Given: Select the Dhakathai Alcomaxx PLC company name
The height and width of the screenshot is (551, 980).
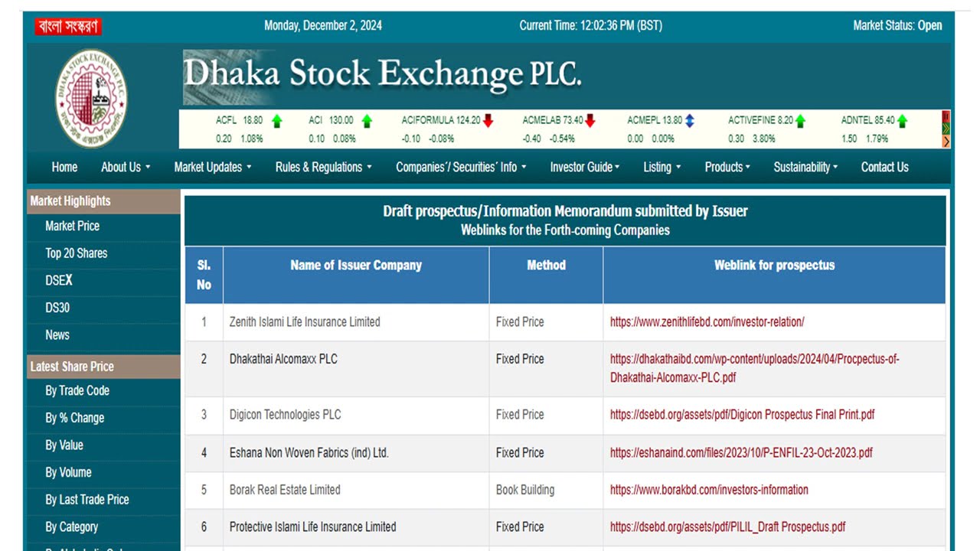Looking at the screenshot, I should (283, 359).
